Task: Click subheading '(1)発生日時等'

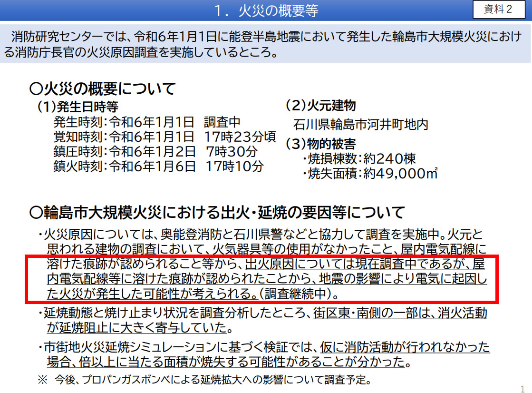Action: point(77,107)
